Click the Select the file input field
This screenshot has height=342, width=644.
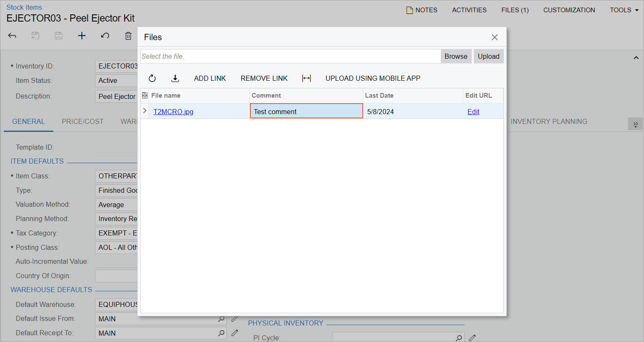tap(291, 56)
